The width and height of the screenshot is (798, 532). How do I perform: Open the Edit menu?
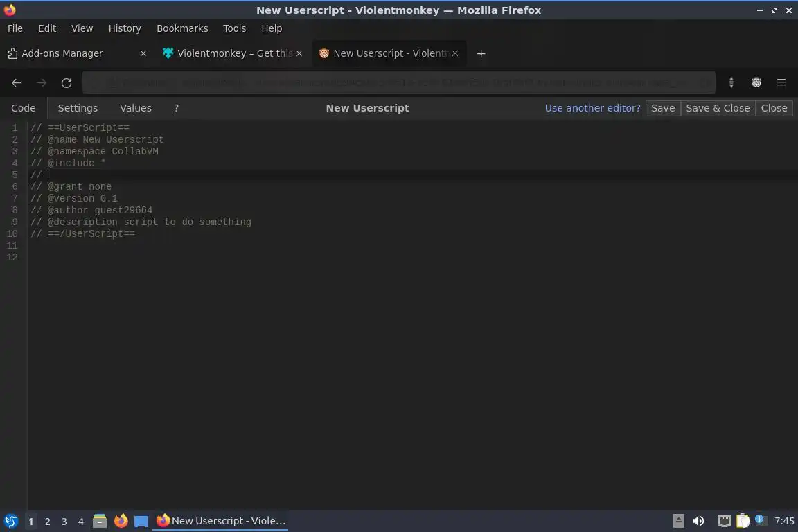[x=47, y=28]
